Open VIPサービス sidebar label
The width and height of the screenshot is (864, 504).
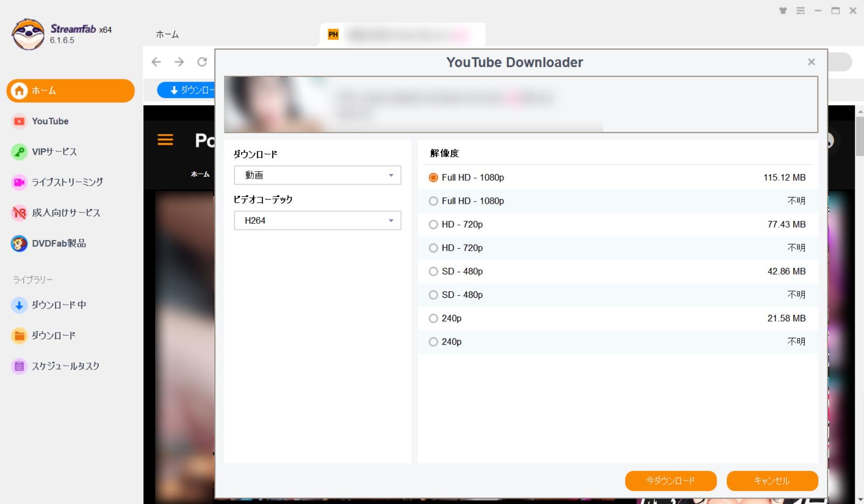tap(54, 152)
